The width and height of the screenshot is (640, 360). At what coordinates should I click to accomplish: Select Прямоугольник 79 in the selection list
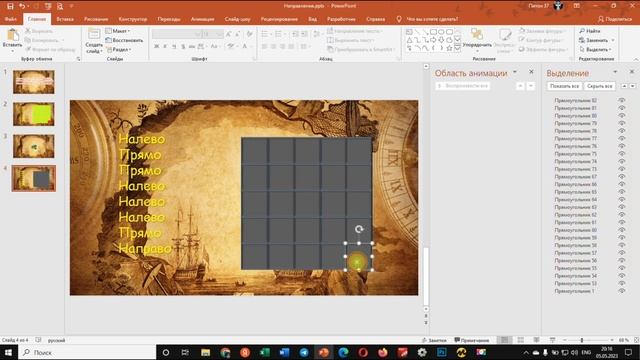pyautogui.click(x=576, y=123)
